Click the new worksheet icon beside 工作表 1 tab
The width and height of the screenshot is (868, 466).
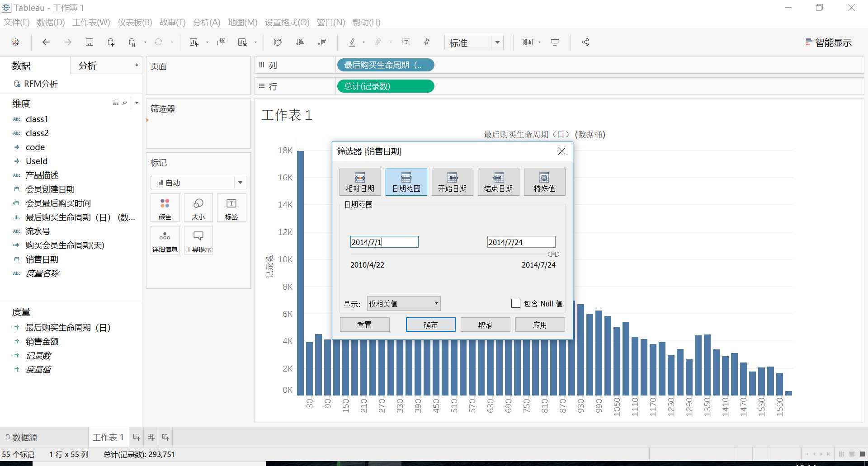click(x=137, y=437)
